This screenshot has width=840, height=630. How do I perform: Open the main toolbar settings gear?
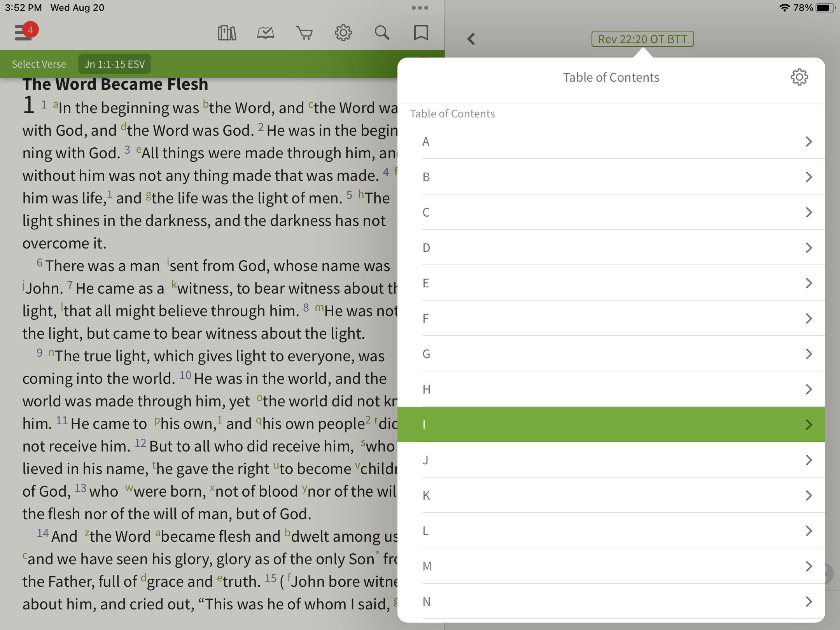343,33
